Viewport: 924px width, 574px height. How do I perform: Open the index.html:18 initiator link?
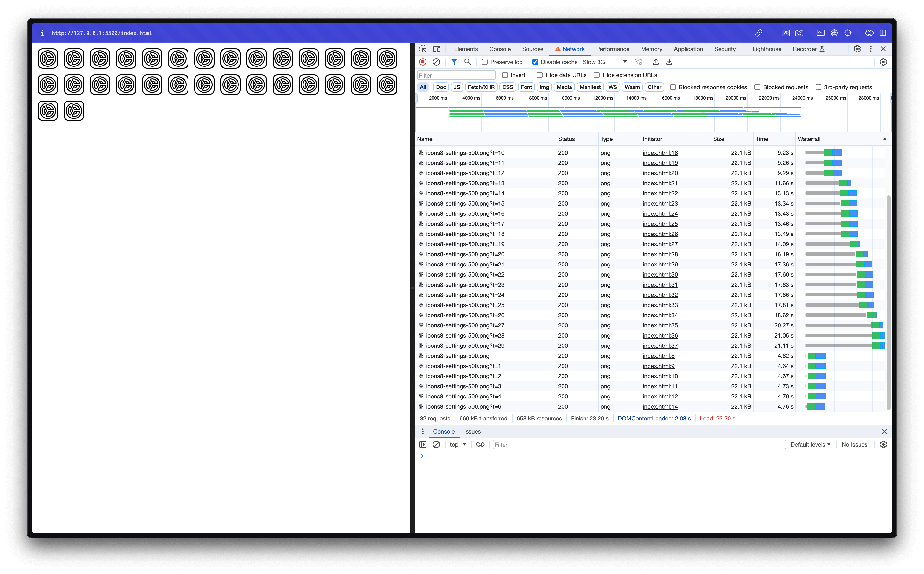(x=660, y=153)
